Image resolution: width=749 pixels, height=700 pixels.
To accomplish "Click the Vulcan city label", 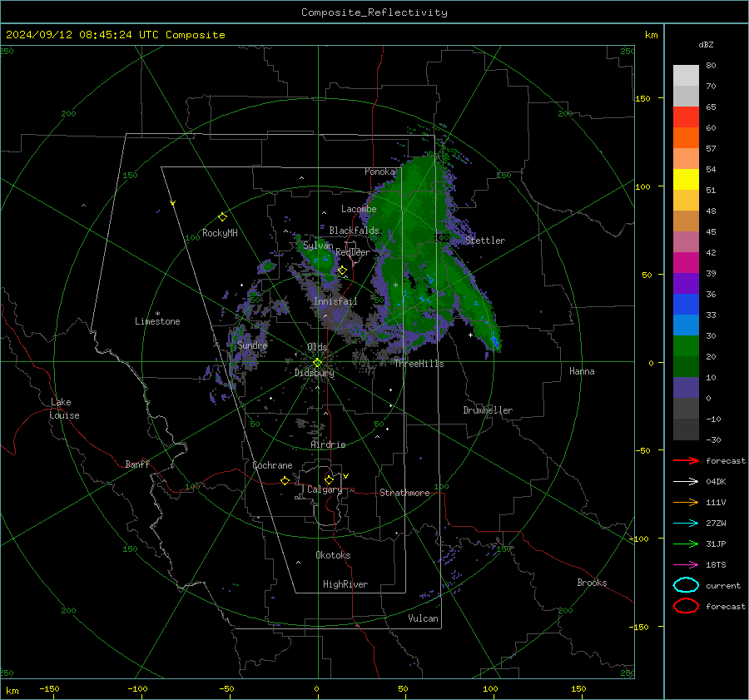I will point(423,618).
